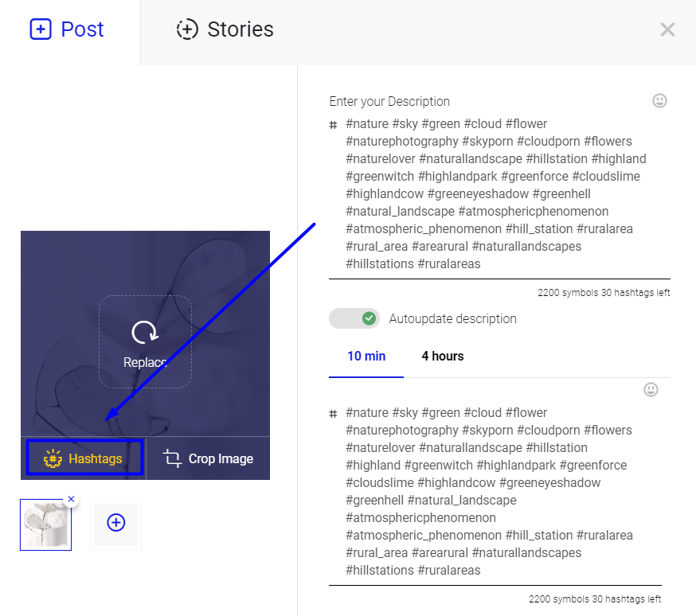Click the gear-hashtag Hashtags icon
The height and width of the screenshot is (616, 696).
pos(52,458)
